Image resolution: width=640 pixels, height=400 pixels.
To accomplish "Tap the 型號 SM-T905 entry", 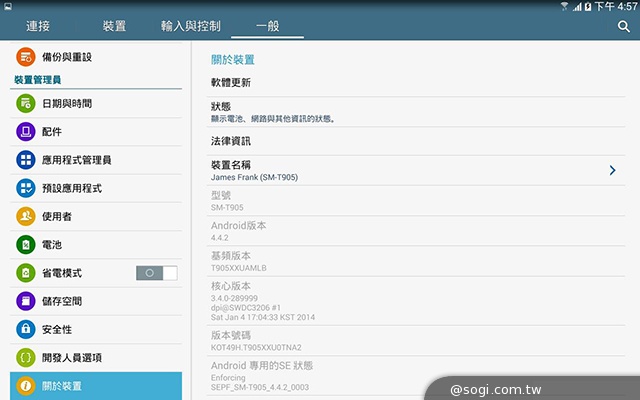I will [x=416, y=200].
